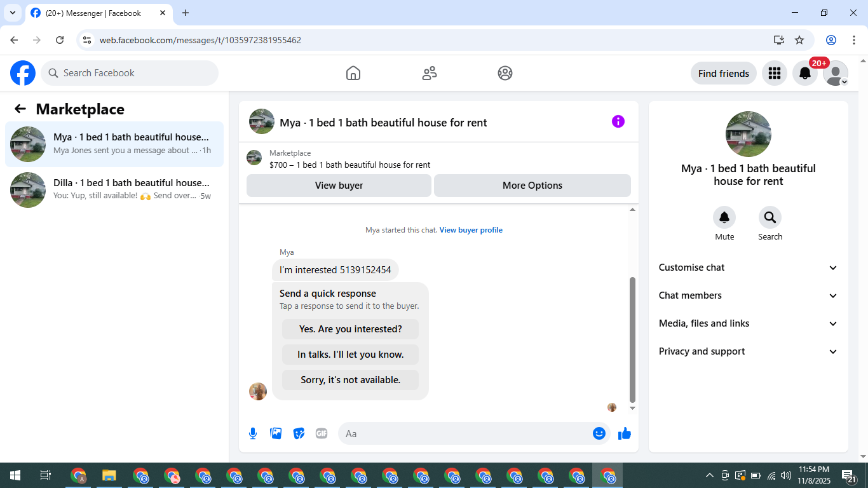Open the Facebook logo home
The width and height of the screenshot is (868, 488).
click(x=23, y=73)
